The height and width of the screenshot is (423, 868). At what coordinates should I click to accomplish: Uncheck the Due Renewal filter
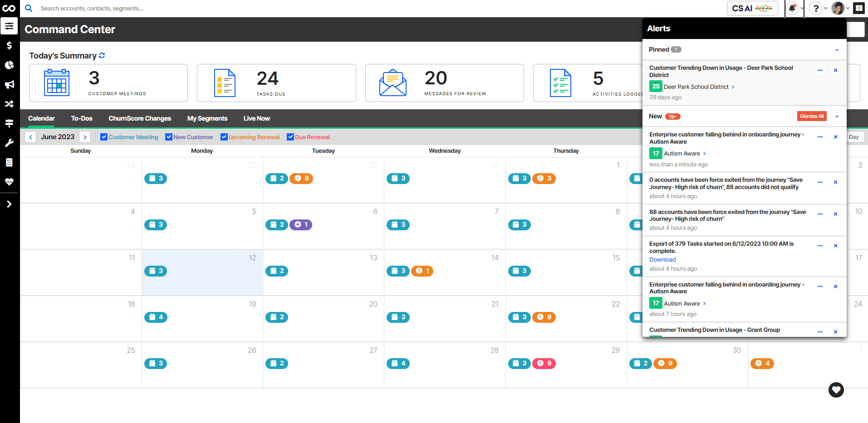pos(290,137)
